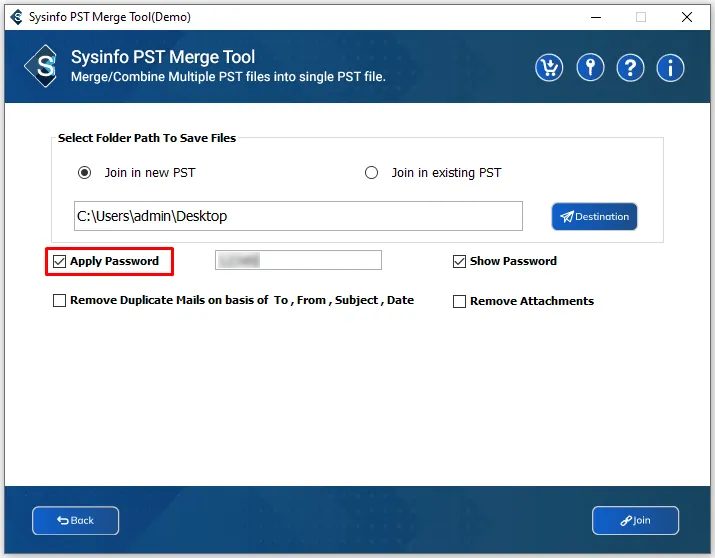Click title bar Sysinfo app icon

tap(16, 17)
